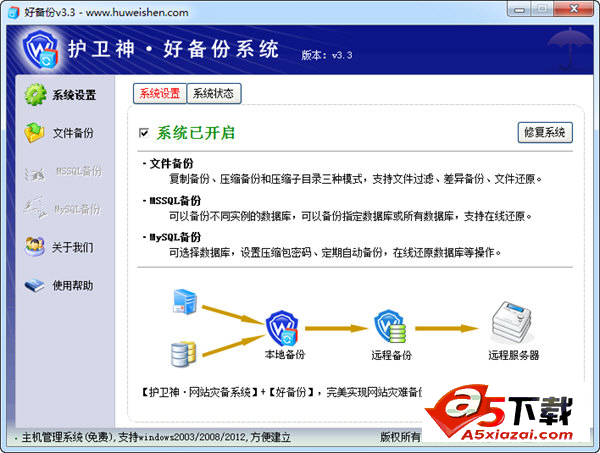Click the 远程备份 shield icon in diagram
This screenshot has width=600, height=453.
pyautogui.click(x=390, y=326)
